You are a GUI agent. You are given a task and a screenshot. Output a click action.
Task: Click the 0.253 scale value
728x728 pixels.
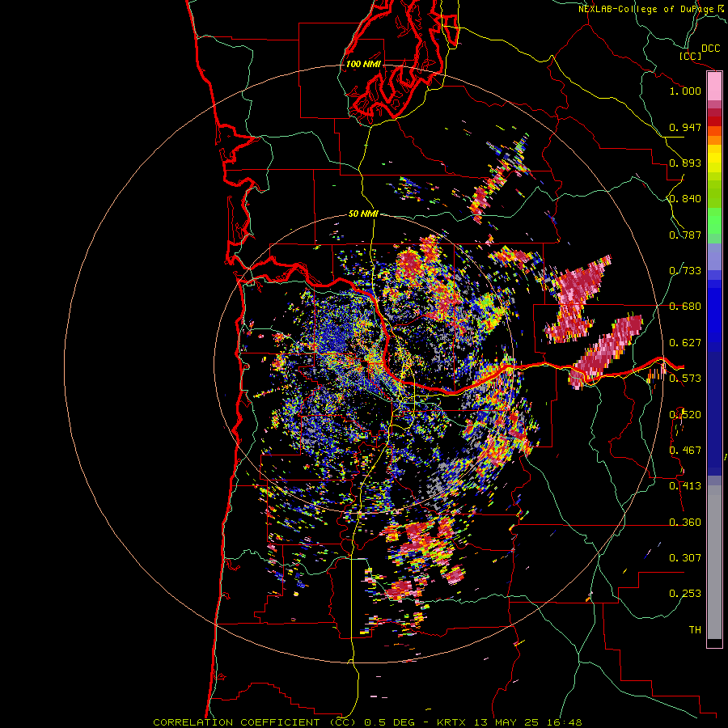click(x=685, y=594)
